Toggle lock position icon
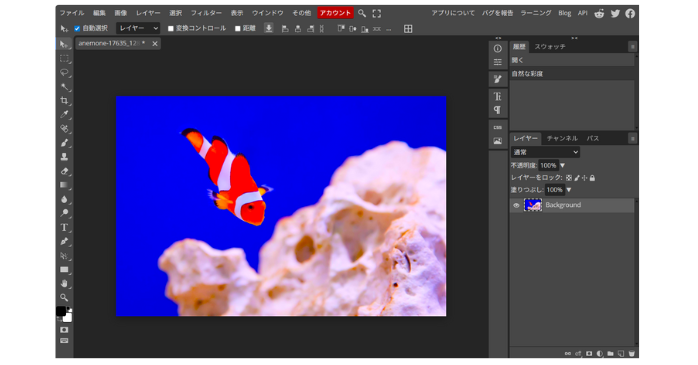Viewport: 698px width, 365px height. (584, 178)
